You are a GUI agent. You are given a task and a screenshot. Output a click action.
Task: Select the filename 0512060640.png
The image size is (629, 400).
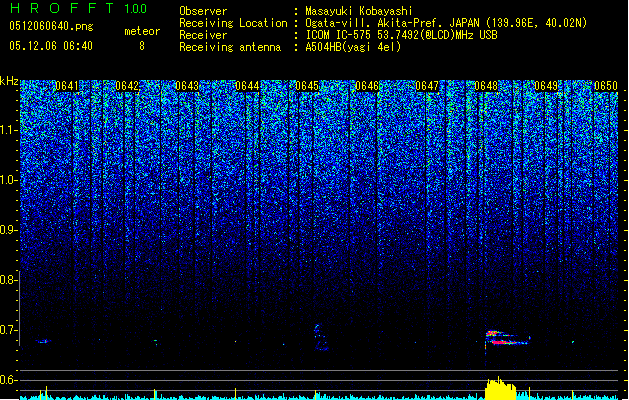pos(51,26)
